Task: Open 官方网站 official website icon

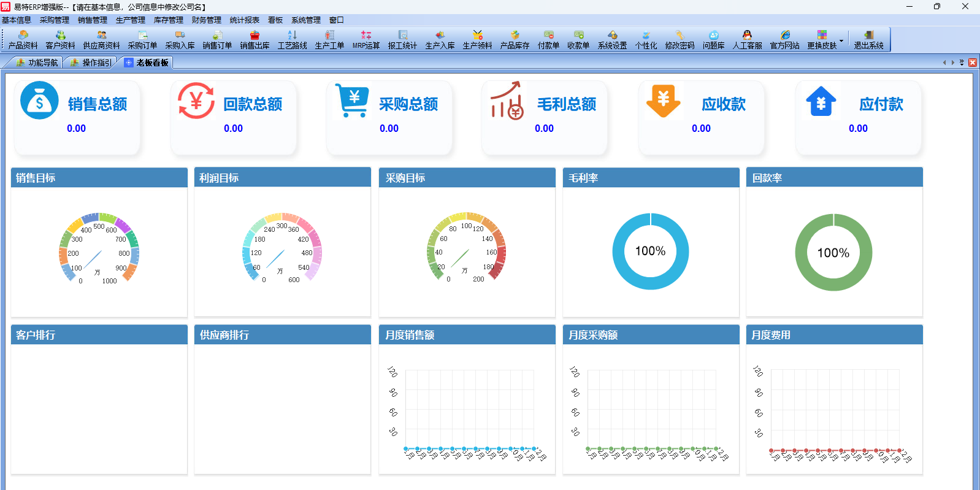Action: click(784, 40)
